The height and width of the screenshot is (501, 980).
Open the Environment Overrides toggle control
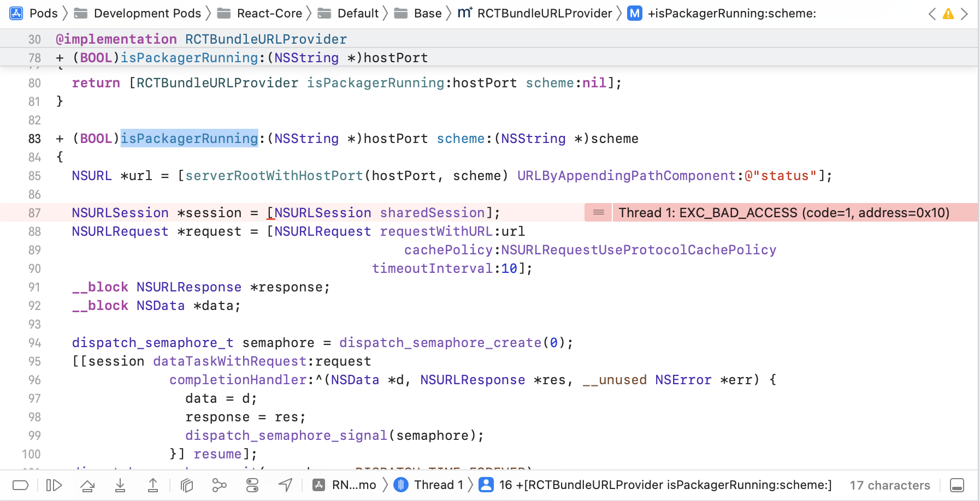tap(252, 485)
